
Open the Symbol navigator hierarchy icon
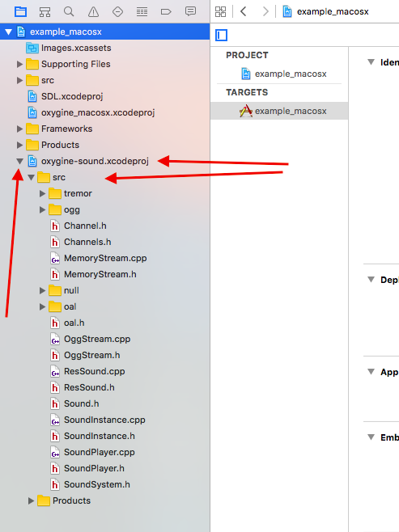click(x=45, y=12)
